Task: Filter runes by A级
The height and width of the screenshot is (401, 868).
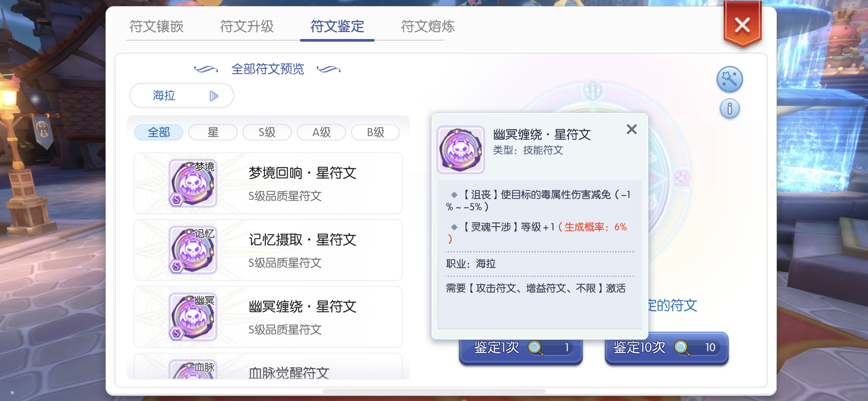Action: 321,132
